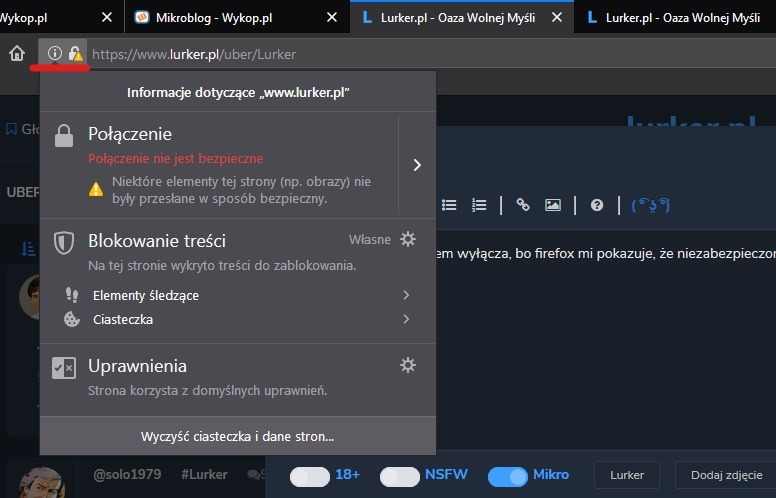Click Połączenie nie jest bezpieczne text
776x498 pixels.
tap(176, 159)
